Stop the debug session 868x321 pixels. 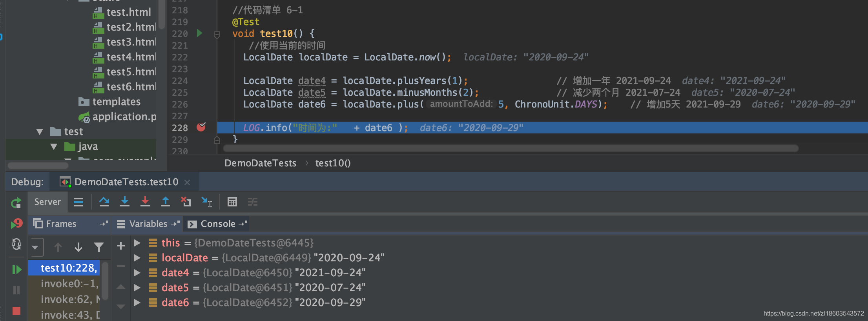point(16,311)
